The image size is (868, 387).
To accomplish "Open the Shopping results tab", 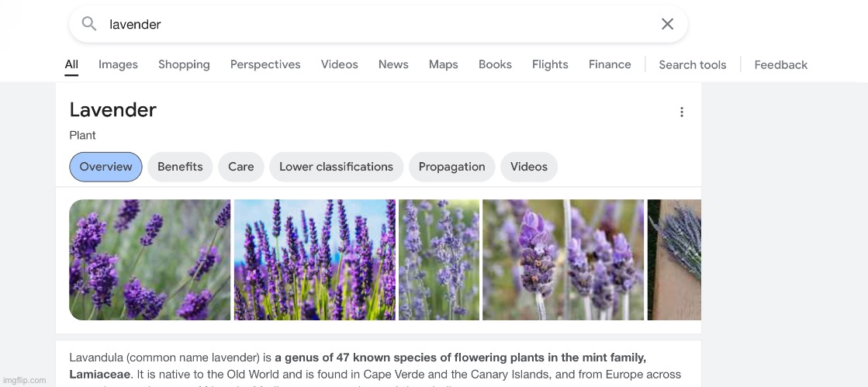I will (184, 64).
